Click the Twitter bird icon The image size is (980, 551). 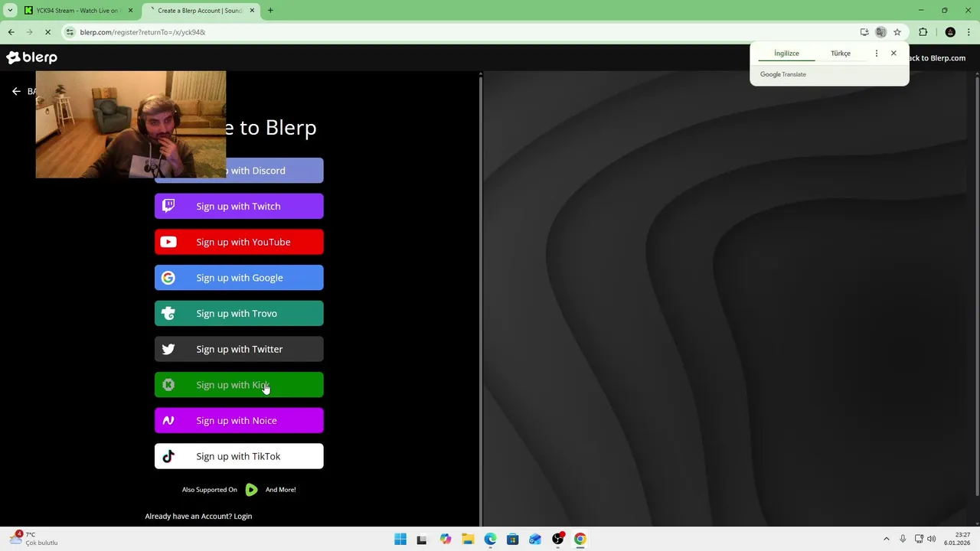168,349
